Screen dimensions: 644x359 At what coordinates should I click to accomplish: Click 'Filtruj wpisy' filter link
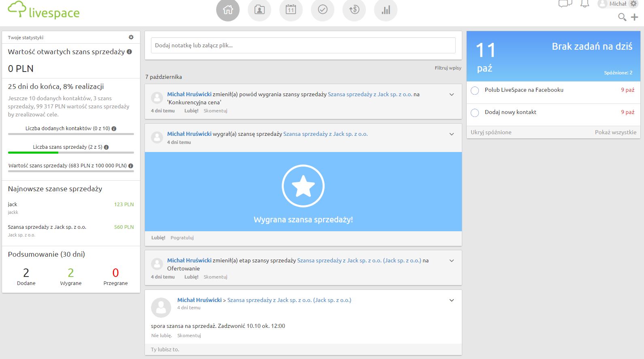click(x=448, y=68)
